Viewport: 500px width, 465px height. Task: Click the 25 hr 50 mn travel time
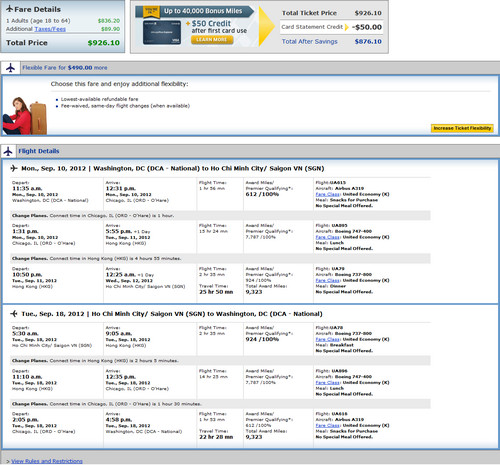point(216,292)
